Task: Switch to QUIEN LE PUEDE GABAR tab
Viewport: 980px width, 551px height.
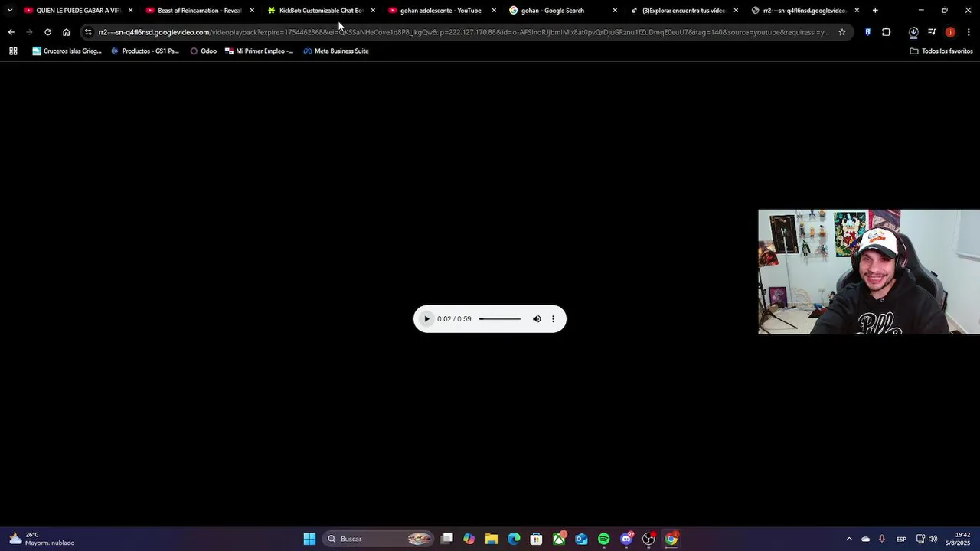Action: point(78,11)
